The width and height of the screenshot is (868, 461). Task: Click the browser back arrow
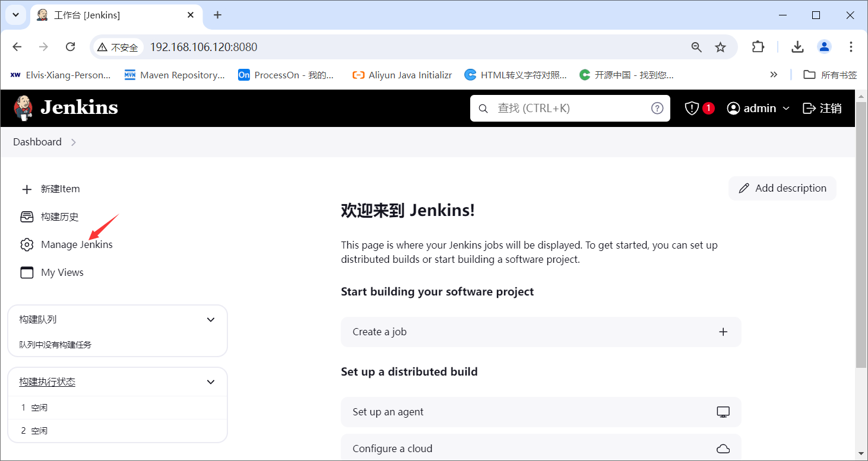17,47
